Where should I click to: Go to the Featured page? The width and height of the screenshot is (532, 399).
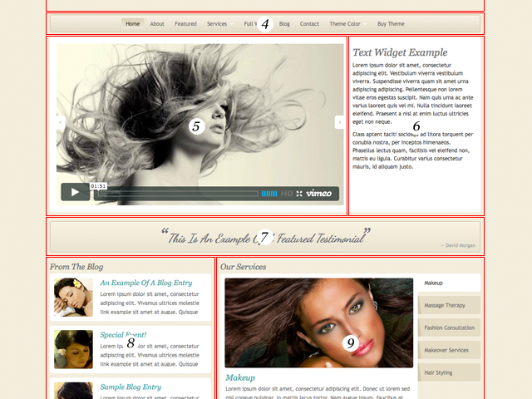(185, 24)
